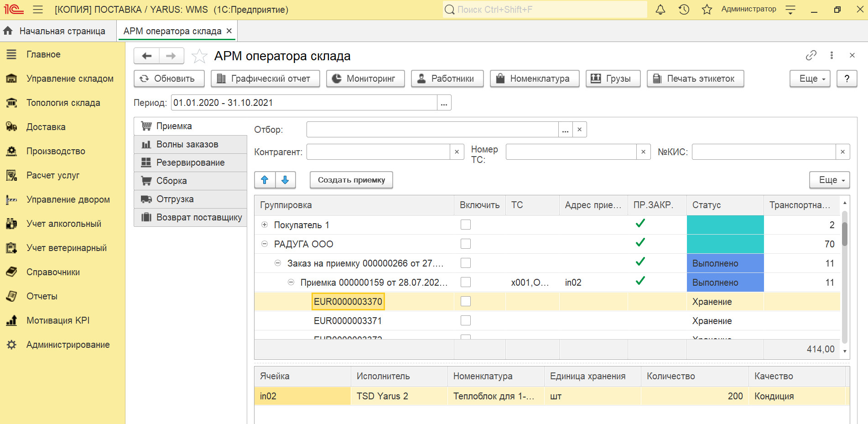Open the Резервирование section
This screenshot has height=424, width=868.
[190, 162]
